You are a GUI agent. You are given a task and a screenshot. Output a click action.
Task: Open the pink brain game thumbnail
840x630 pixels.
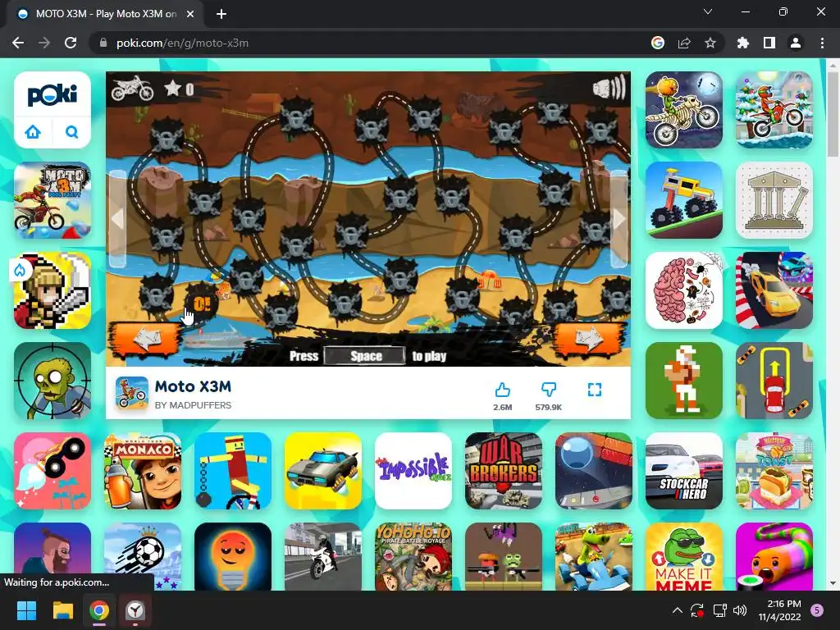pos(684,290)
